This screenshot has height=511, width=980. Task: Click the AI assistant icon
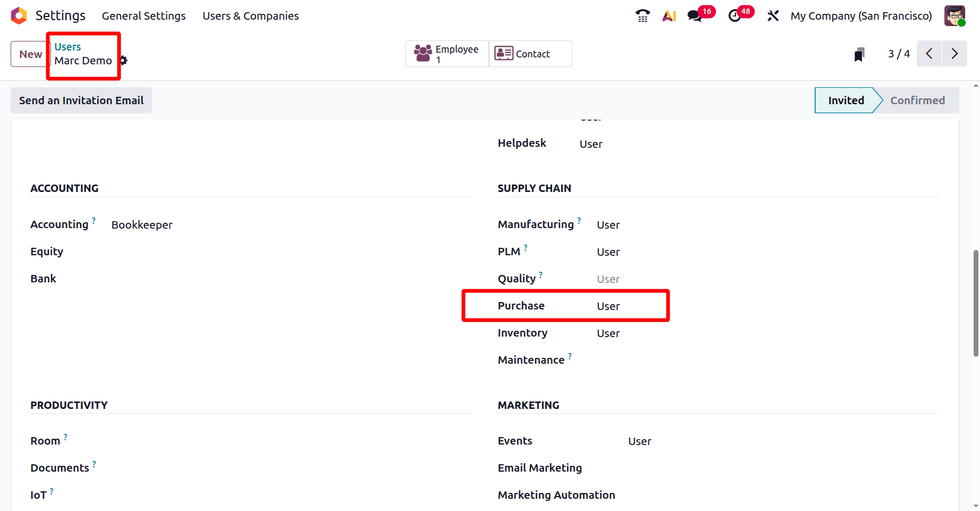pyautogui.click(x=669, y=15)
